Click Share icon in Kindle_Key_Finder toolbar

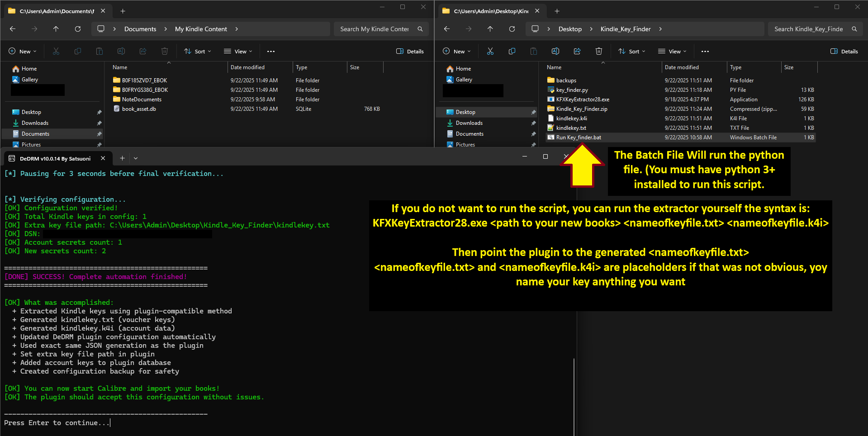(x=577, y=52)
